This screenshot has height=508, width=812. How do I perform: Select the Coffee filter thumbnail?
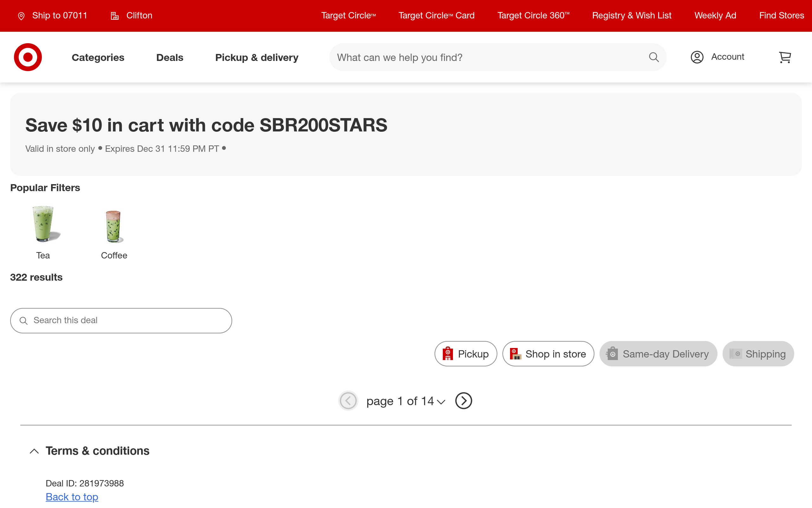tap(114, 226)
